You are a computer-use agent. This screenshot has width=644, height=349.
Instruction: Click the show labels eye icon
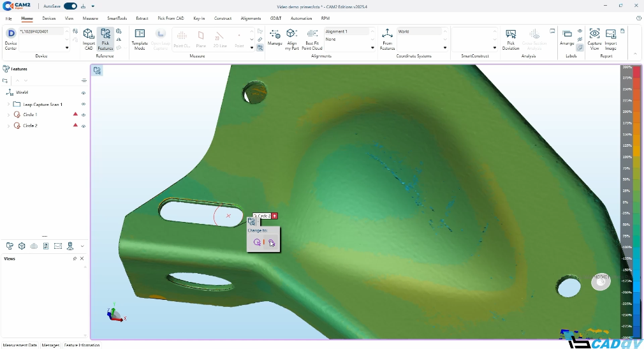(580, 31)
